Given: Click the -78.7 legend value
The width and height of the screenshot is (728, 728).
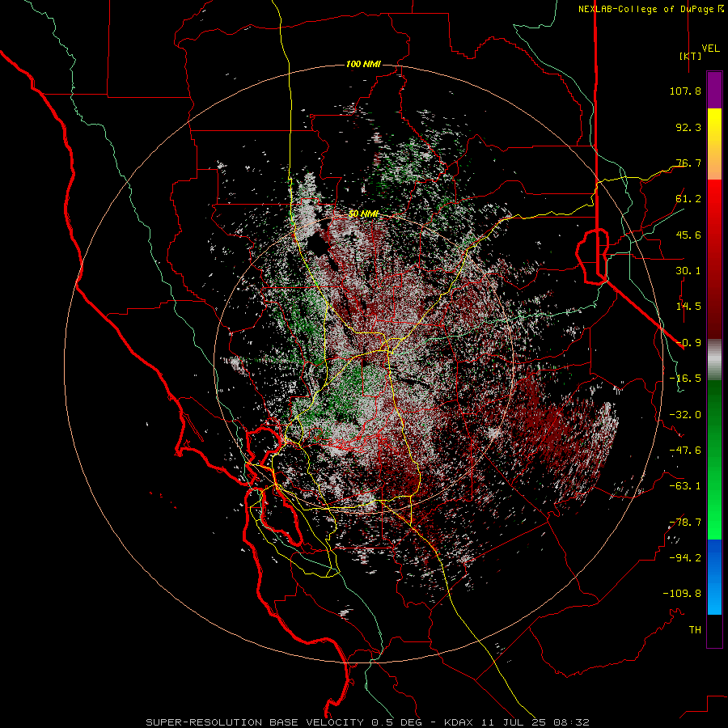Looking at the screenshot, I should [685, 523].
